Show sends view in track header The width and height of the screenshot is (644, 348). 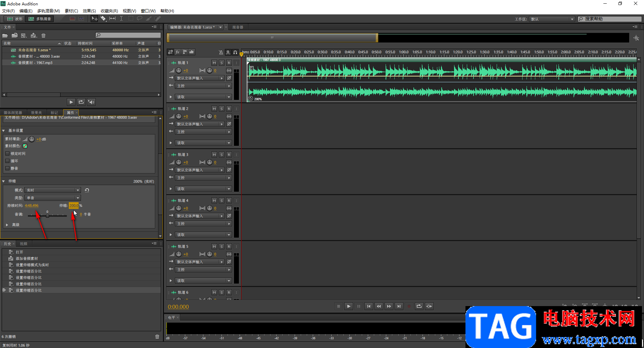pos(185,52)
